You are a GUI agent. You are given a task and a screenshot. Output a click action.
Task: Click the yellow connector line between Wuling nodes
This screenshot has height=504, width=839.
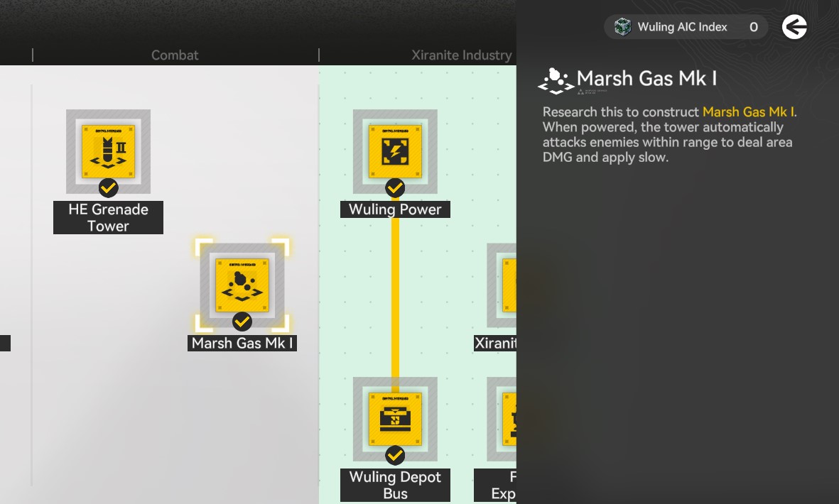(395, 298)
